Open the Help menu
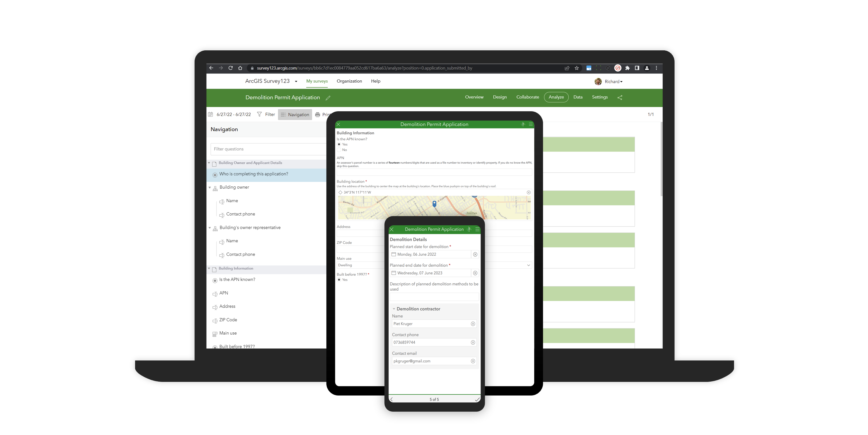 (x=375, y=81)
